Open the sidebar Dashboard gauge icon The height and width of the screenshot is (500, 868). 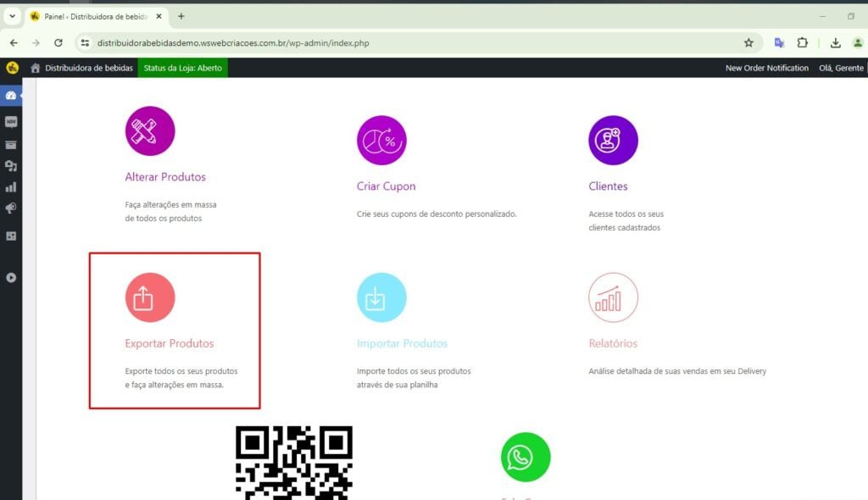pos(11,96)
